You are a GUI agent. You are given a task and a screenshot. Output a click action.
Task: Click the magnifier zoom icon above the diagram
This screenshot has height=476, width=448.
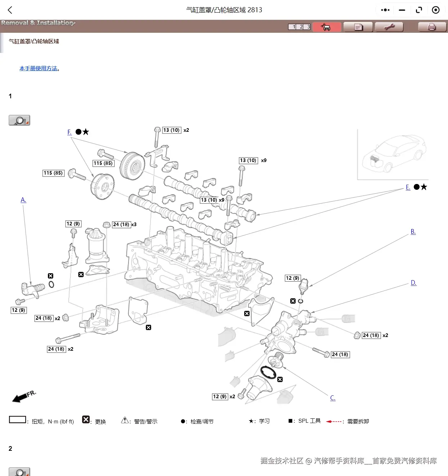pyautogui.click(x=19, y=120)
